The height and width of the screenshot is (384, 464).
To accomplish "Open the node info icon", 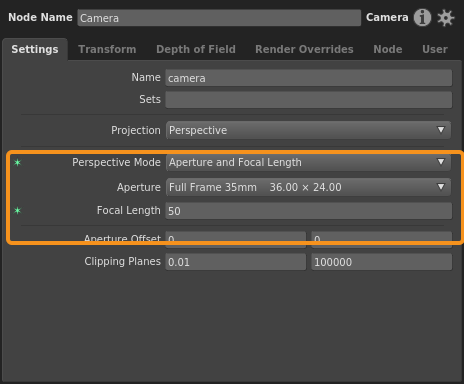I will pos(422,17).
